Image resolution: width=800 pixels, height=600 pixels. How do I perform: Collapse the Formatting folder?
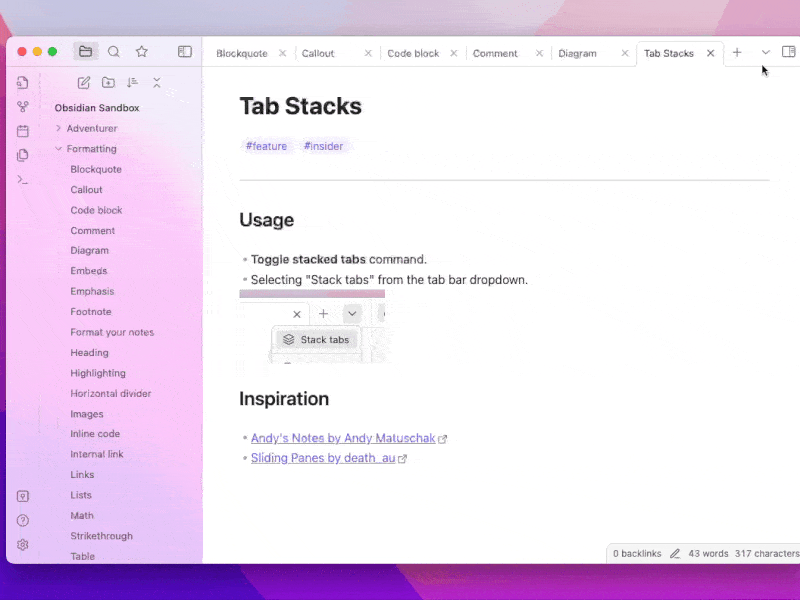pos(91,149)
